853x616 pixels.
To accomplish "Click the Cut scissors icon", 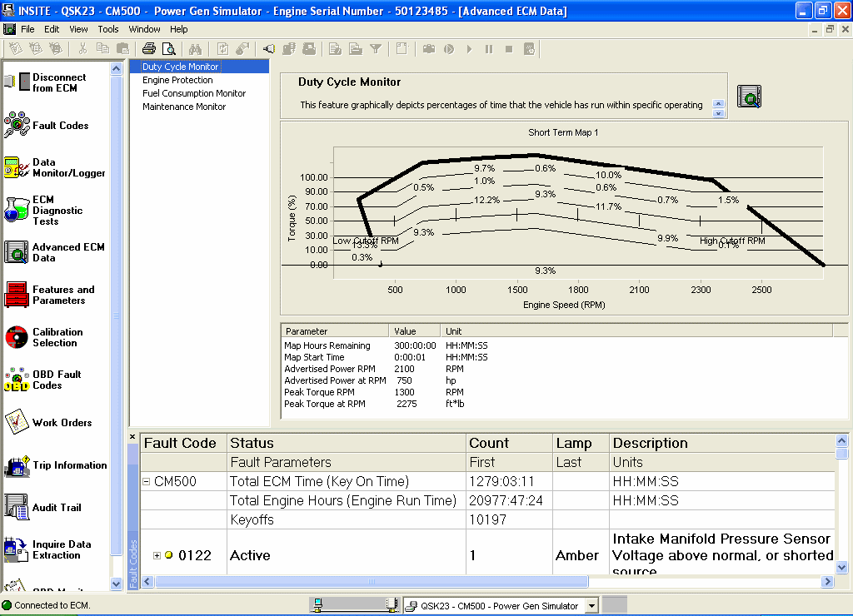I will pos(82,49).
